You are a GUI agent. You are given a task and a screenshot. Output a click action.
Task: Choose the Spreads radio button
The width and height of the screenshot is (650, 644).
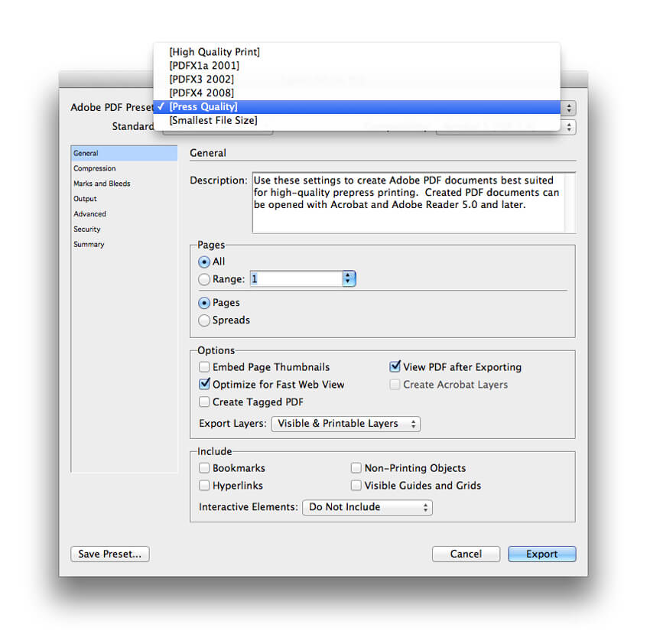204,320
